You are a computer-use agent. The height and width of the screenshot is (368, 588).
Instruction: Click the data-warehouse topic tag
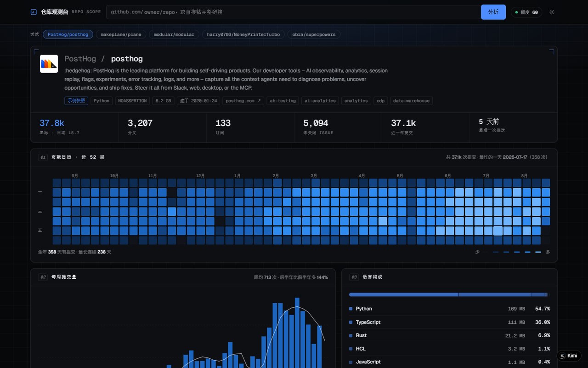click(x=412, y=101)
